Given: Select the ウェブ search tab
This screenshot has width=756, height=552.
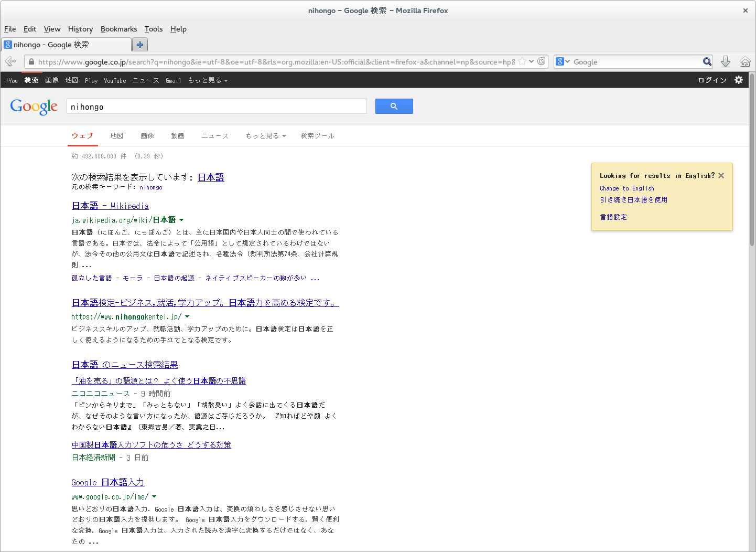Looking at the screenshot, I should pyautogui.click(x=82, y=136).
